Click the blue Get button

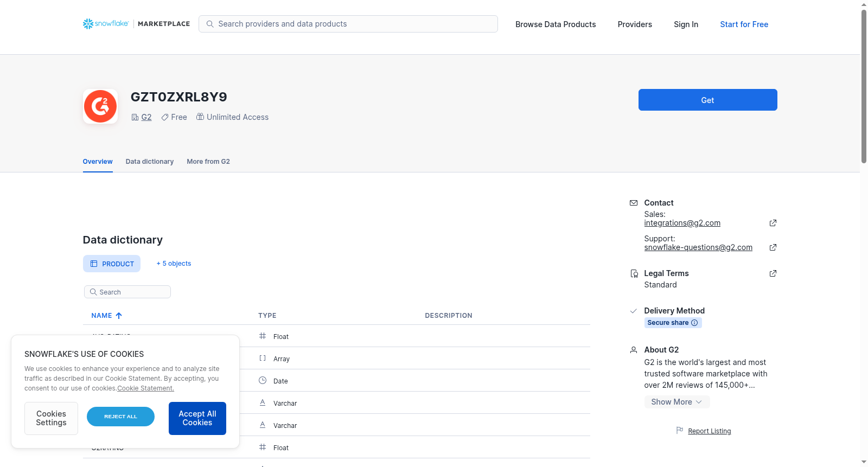pos(707,100)
